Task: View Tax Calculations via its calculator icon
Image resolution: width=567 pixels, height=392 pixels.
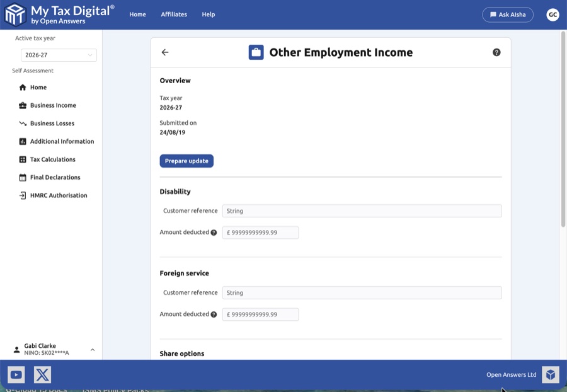Action: [23, 159]
